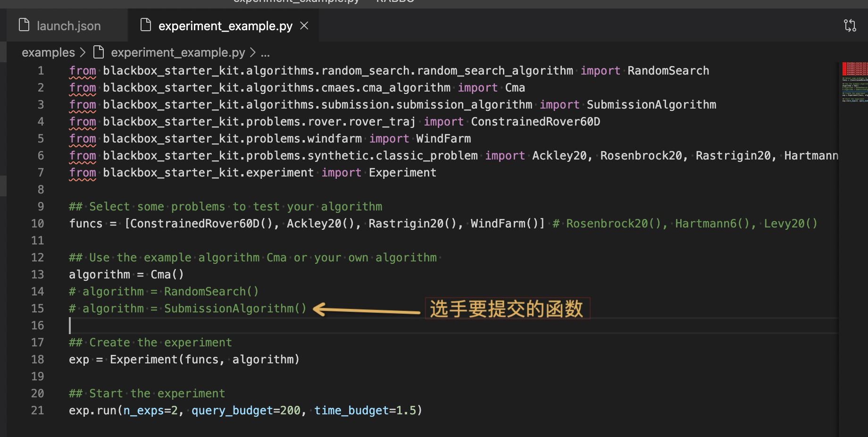Click the file icon on experiment_example.py tab

[x=146, y=25]
